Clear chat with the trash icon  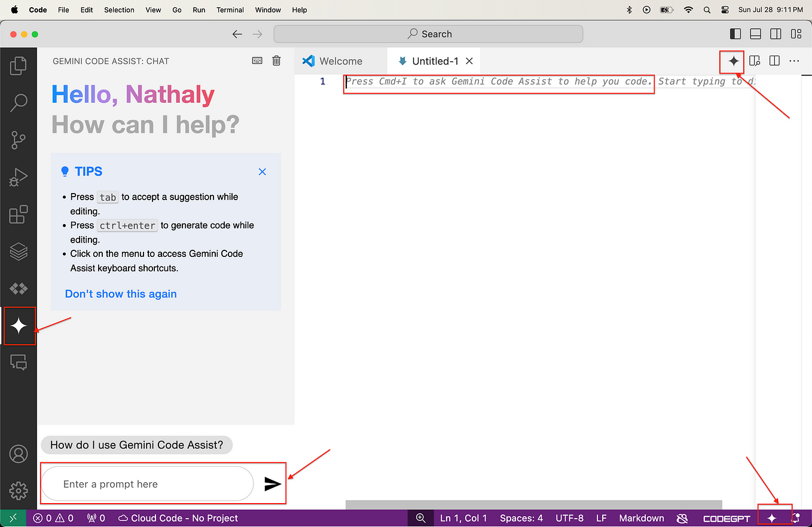pos(276,60)
